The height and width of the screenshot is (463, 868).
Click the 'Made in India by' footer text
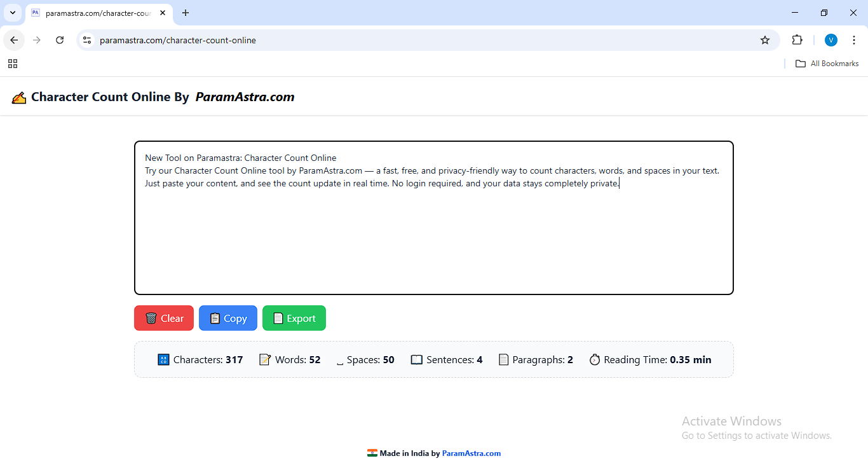[x=410, y=453]
